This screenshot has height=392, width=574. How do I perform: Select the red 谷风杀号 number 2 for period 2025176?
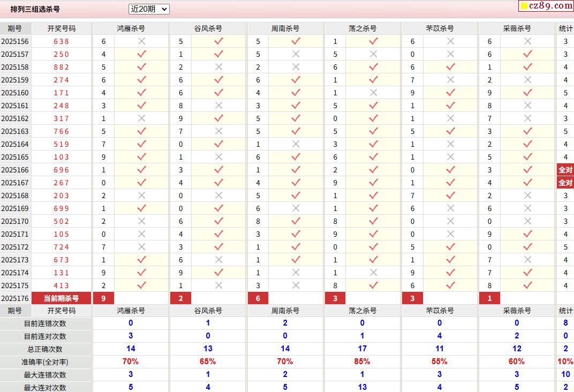click(x=180, y=298)
